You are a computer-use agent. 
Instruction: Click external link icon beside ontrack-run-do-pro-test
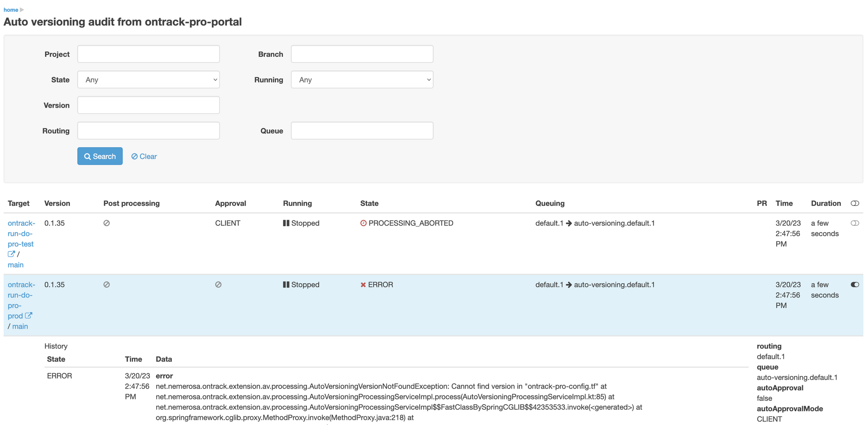point(11,254)
